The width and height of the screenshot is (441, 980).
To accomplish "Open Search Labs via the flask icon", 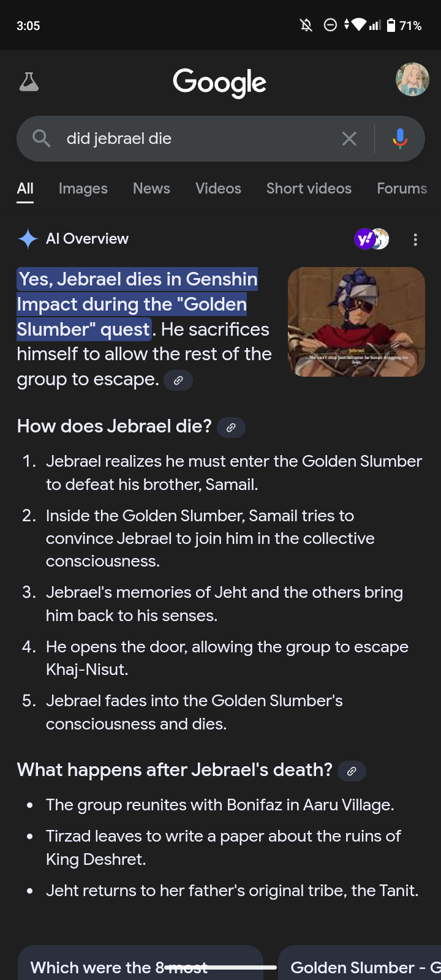I will point(29,80).
